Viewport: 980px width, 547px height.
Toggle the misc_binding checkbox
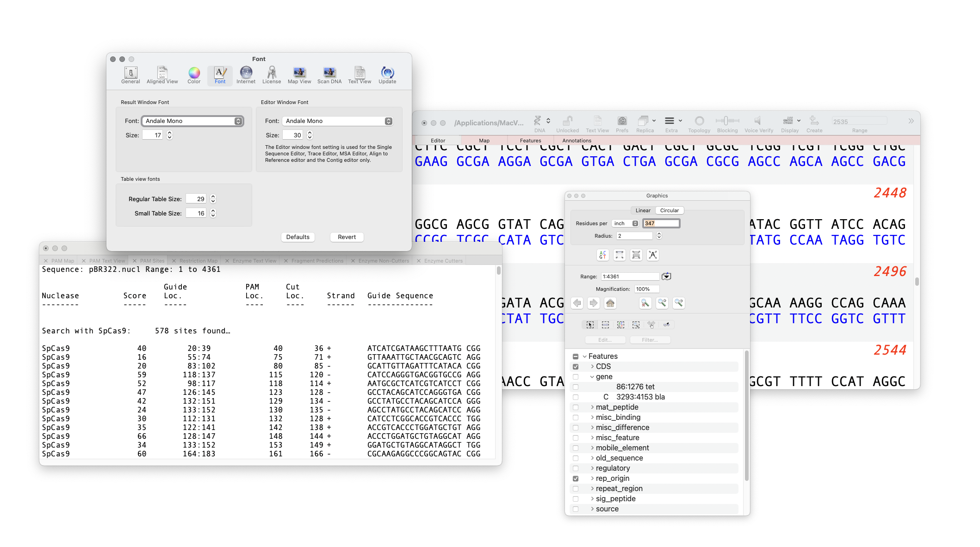(576, 418)
